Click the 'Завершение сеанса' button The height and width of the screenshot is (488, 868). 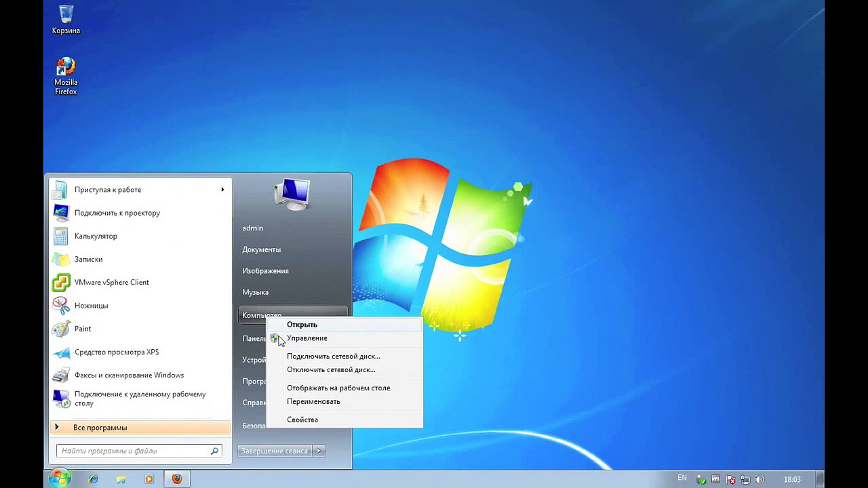click(x=275, y=451)
